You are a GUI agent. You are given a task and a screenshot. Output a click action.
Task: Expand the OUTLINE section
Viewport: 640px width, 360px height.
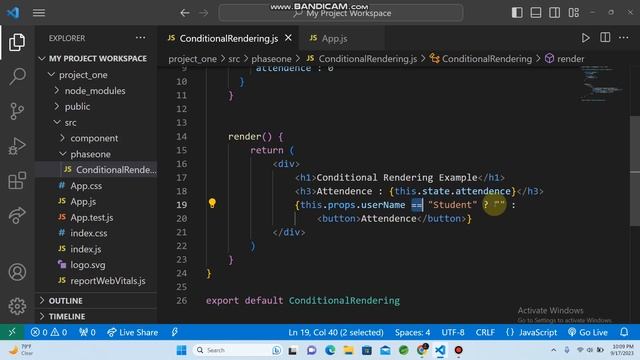click(96, 300)
